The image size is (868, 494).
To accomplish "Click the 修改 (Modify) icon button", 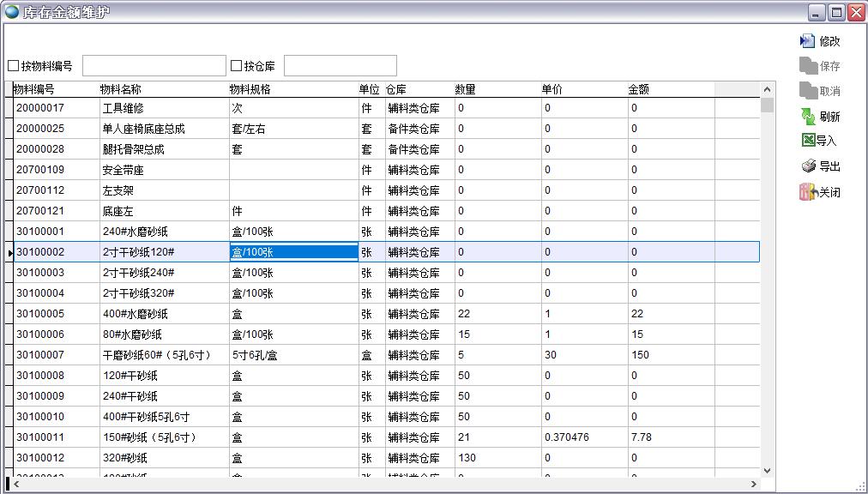I will coord(807,41).
